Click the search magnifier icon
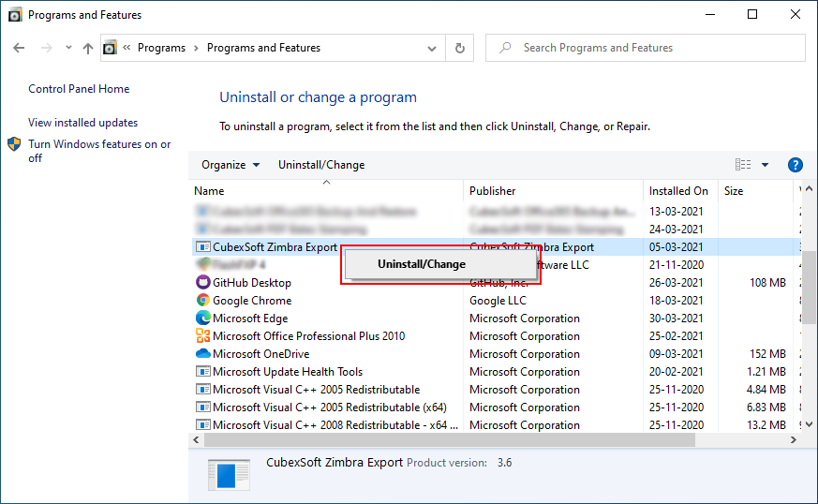The width and height of the screenshot is (818, 504). [x=505, y=48]
